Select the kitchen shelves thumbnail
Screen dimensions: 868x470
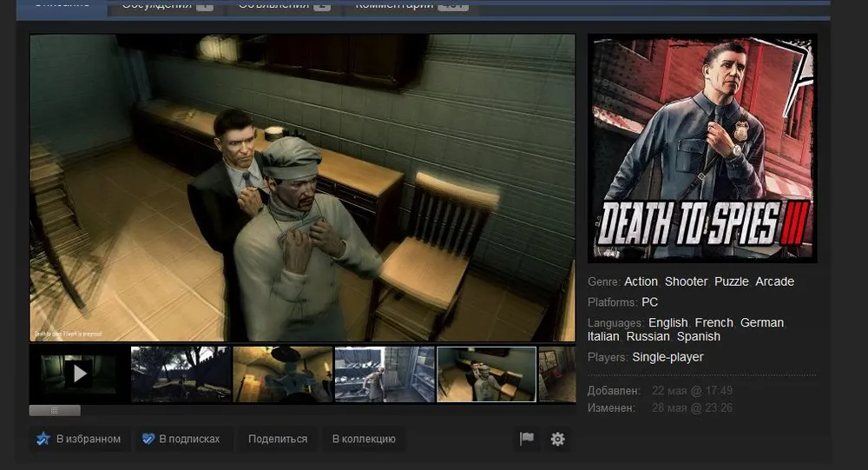click(385, 374)
